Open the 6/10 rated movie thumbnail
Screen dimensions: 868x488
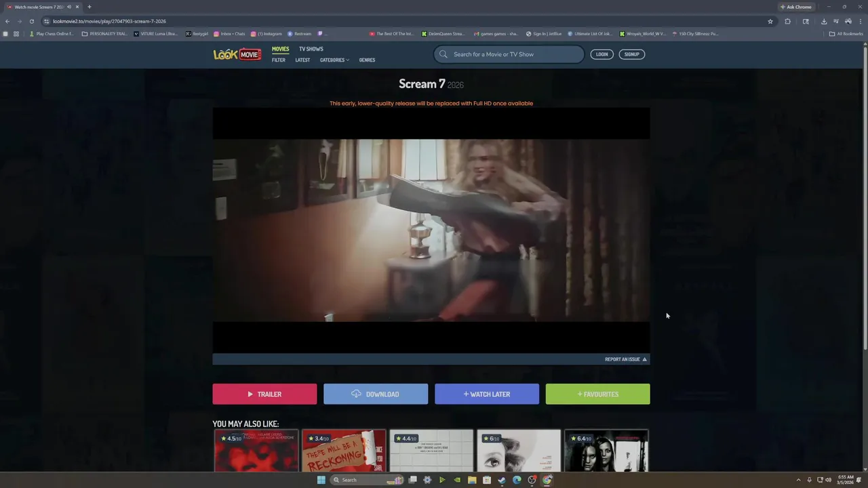pyautogui.click(x=519, y=451)
